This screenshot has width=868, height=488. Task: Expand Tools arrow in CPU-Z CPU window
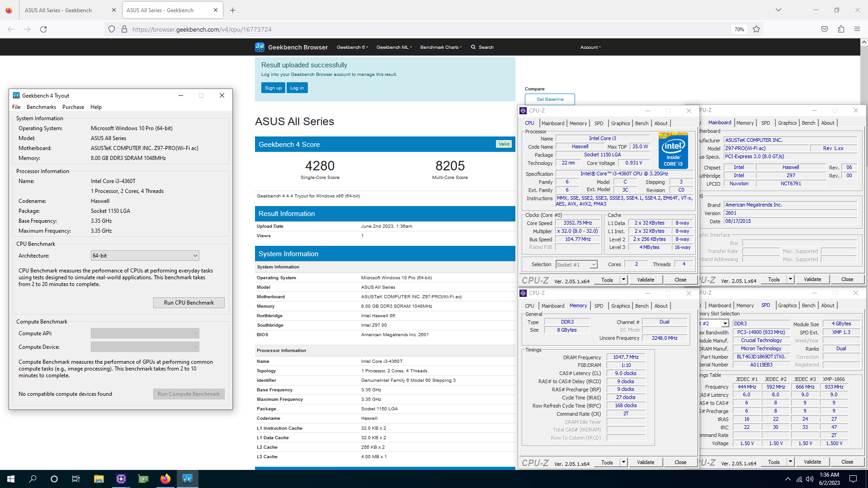[x=623, y=280]
